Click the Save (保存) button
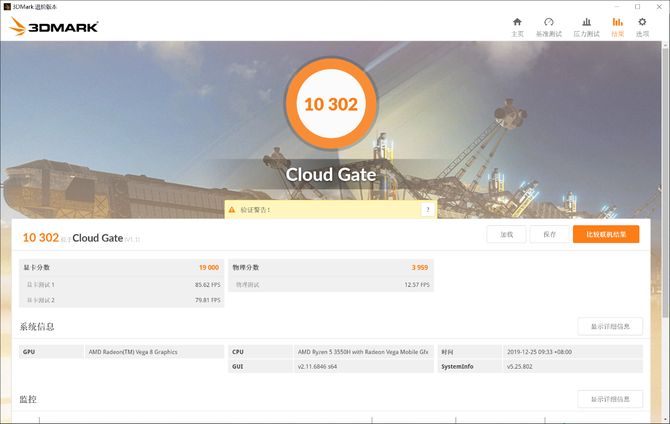The width and height of the screenshot is (670, 424). [x=550, y=234]
